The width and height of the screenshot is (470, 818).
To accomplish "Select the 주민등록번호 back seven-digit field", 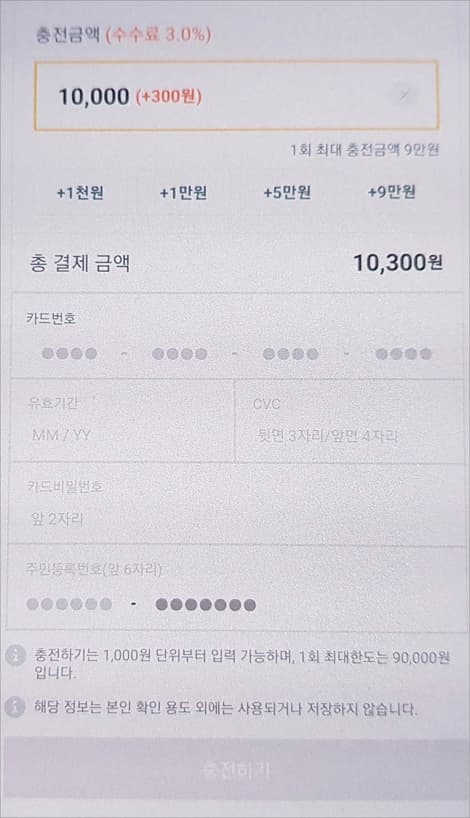I will tap(206, 605).
